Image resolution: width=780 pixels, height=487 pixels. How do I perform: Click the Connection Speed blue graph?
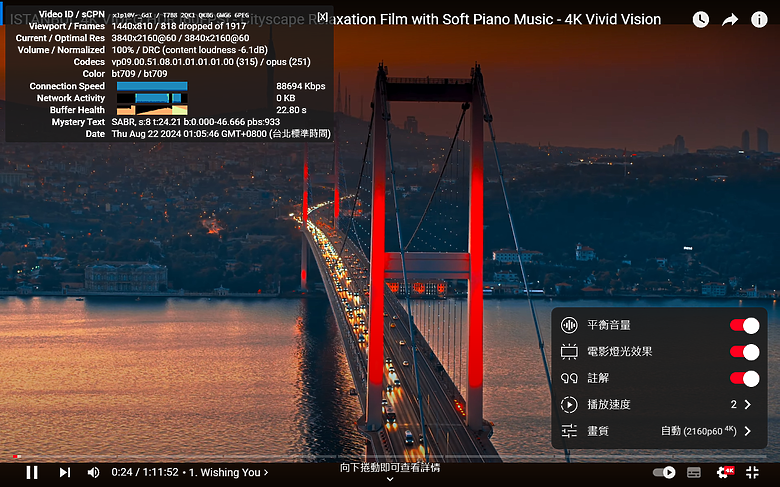coord(152,86)
